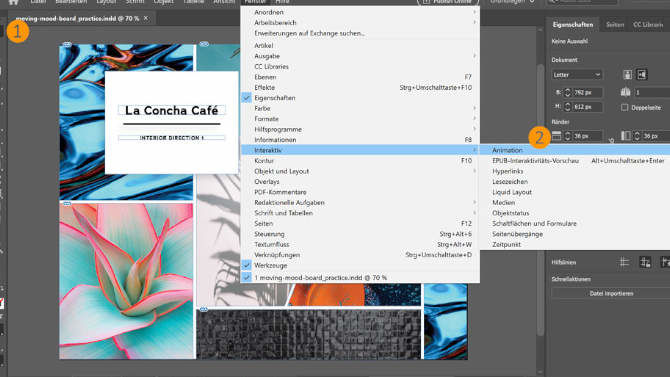Viewport: 670px width, 377px height.
Task: Click link badge on top-left blue image
Action: (x=67, y=44)
